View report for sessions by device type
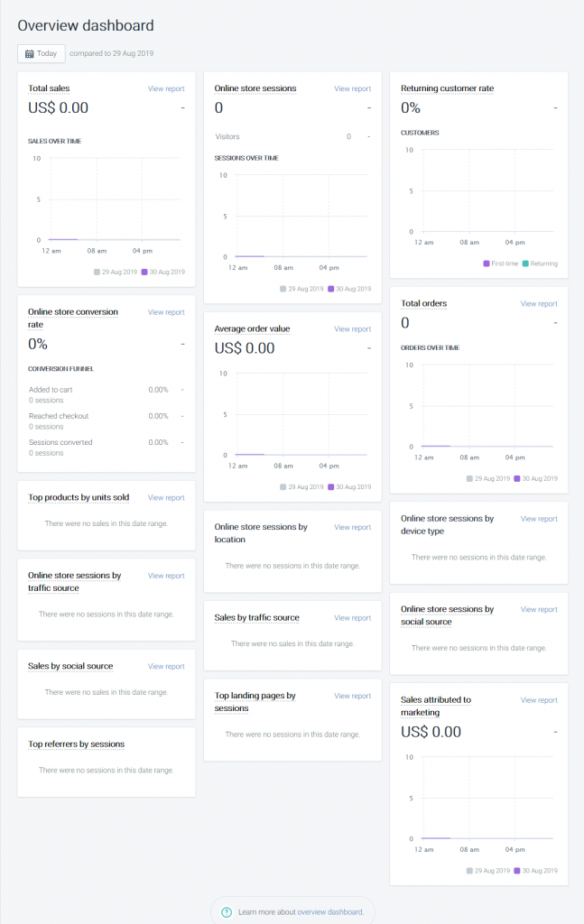The height and width of the screenshot is (924, 584). (539, 519)
